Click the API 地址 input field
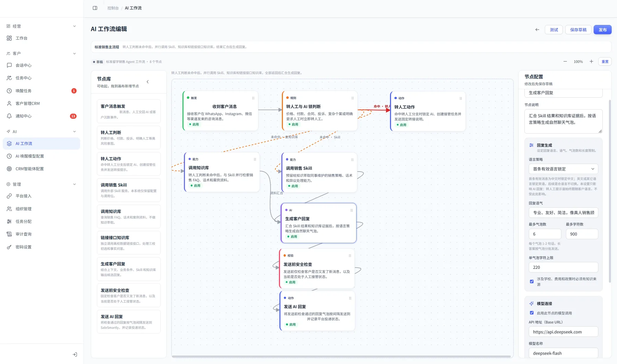 (563, 331)
